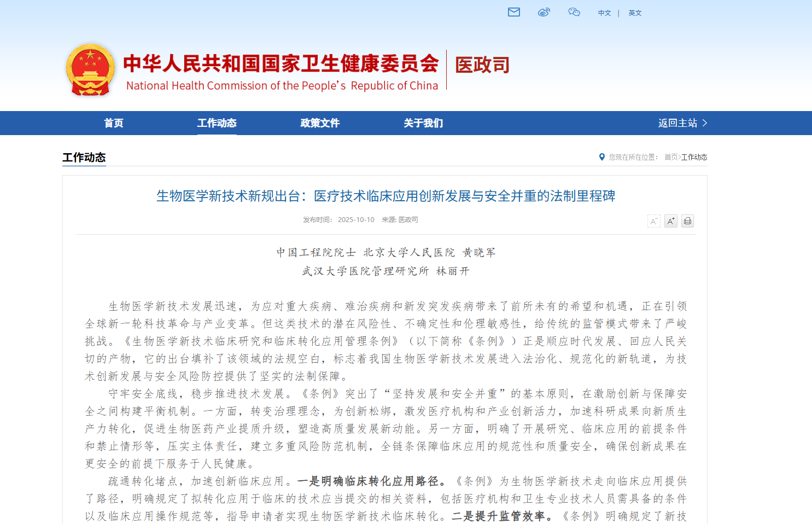Switch language to 英文
This screenshot has height=524, width=812.
(634, 13)
